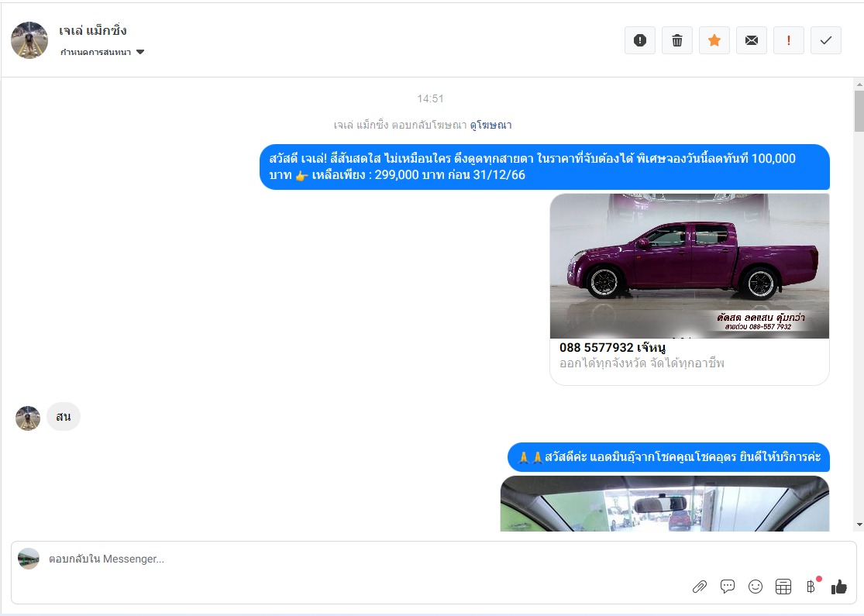The width and height of the screenshot is (864, 616).
Task: Click ad title 088 5577932 เจ๊หนู
Action: pyautogui.click(x=612, y=348)
